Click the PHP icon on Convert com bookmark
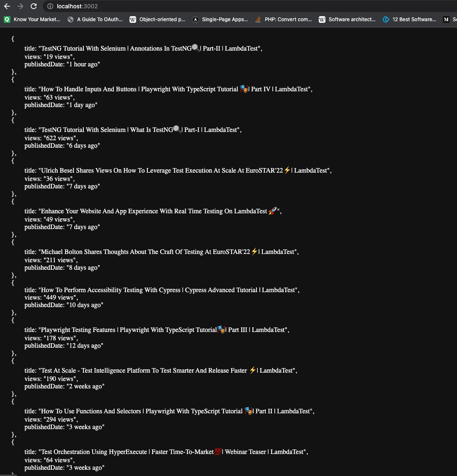The image size is (457, 476). tap(257, 19)
